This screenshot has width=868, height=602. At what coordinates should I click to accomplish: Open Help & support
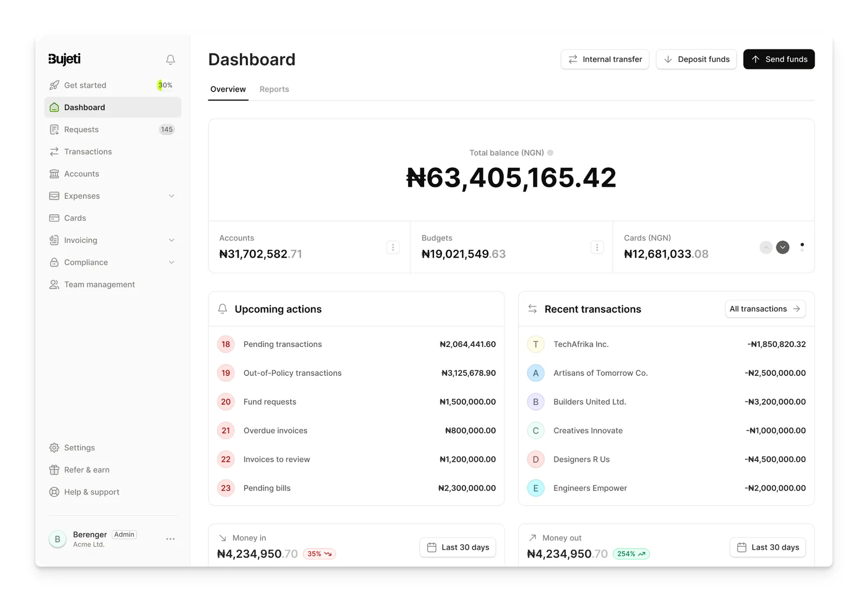click(x=113, y=492)
